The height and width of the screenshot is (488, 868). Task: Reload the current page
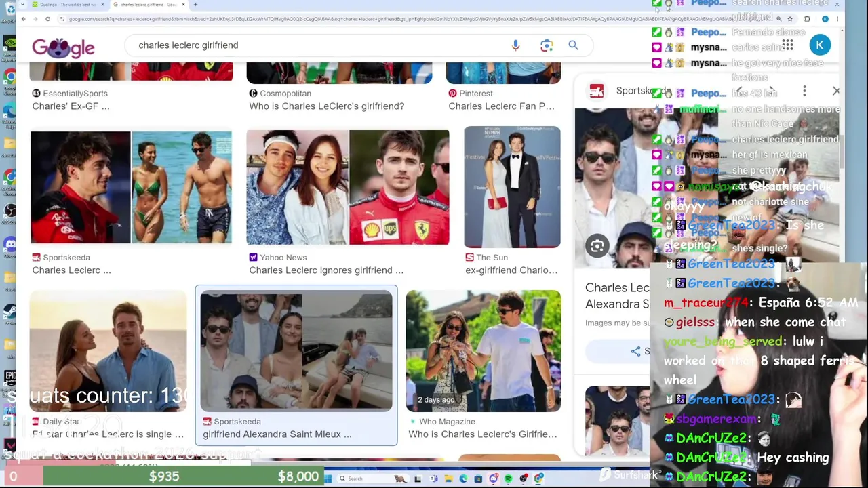click(47, 19)
